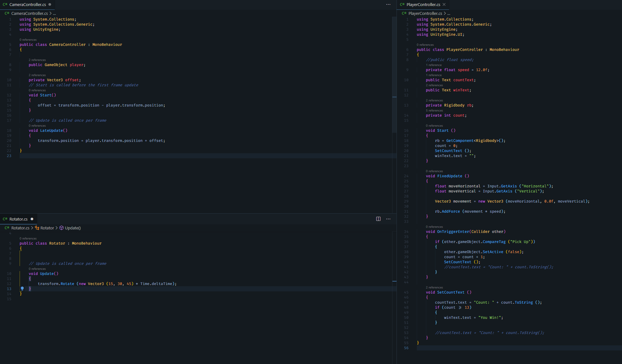
Task: Click Rotator editor overview ruler marker
Action: [x=394, y=281]
